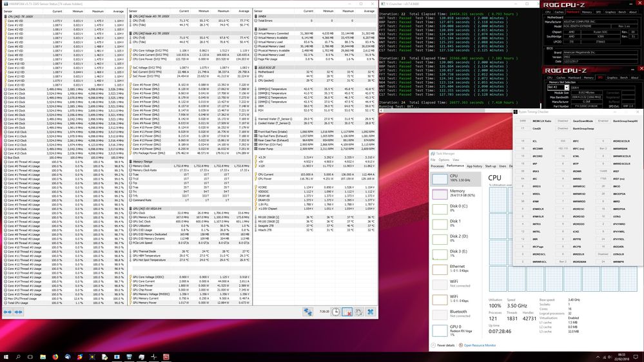Switch to Users tab in Task Manager
The height and width of the screenshot is (362, 644).
click(x=503, y=166)
